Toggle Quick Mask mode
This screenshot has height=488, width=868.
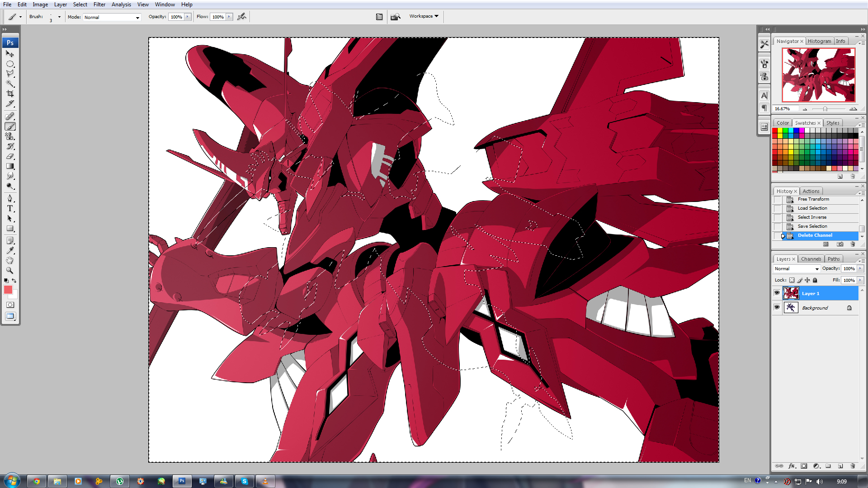tap(10, 305)
